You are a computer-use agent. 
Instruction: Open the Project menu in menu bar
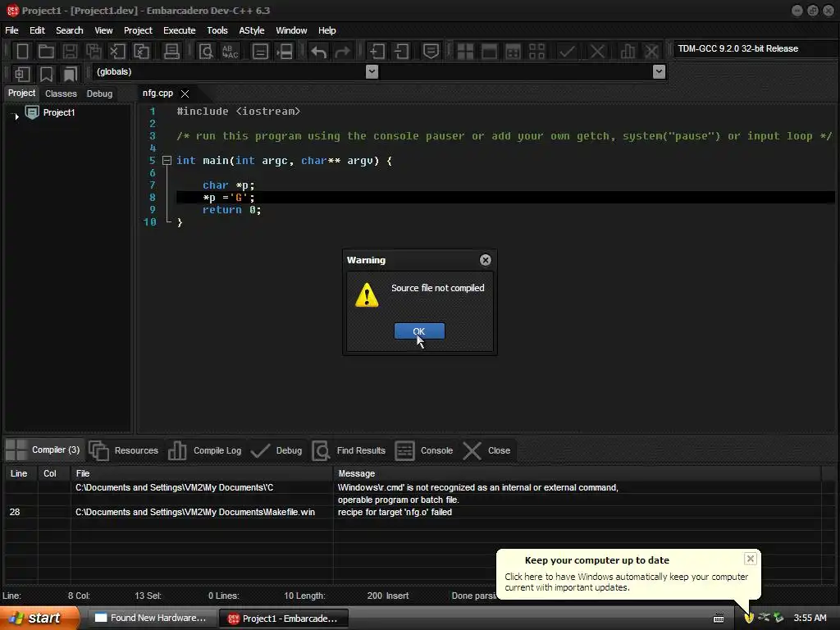click(138, 30)
